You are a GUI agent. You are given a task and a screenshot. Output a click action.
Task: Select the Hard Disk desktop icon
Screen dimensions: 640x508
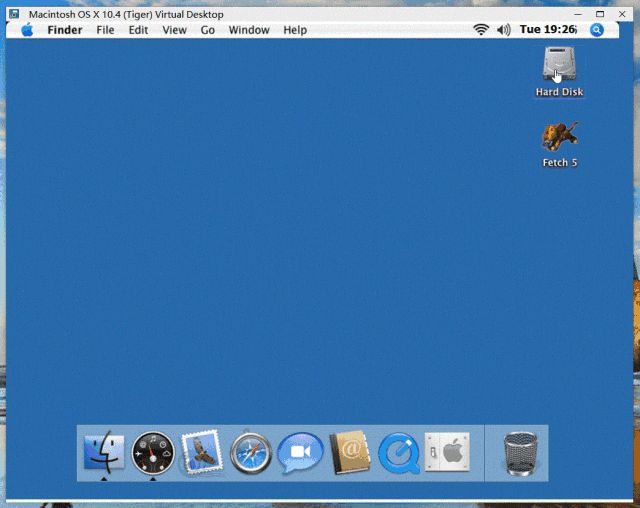pos(559,66)
